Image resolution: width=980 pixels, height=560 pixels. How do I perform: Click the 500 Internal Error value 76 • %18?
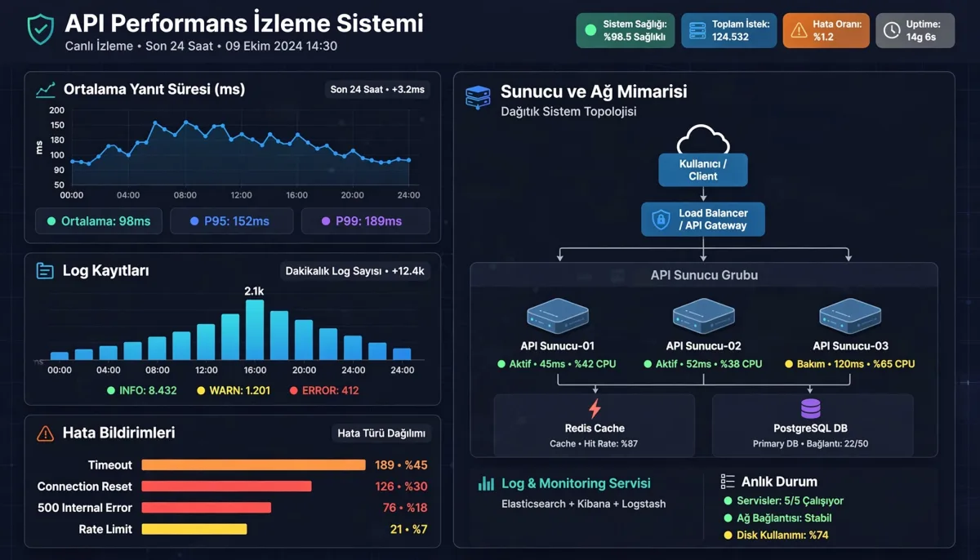[405, 508]
